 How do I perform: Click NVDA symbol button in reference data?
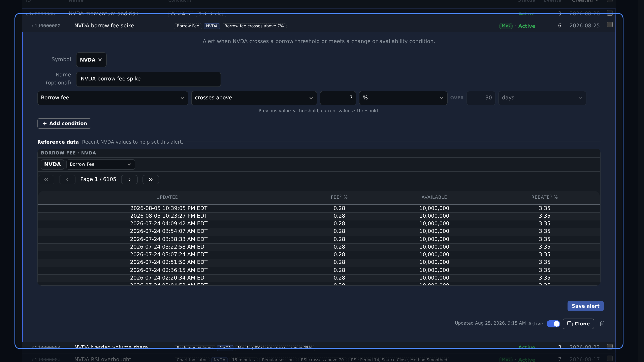pyautogui.click(x=52, y=164)
